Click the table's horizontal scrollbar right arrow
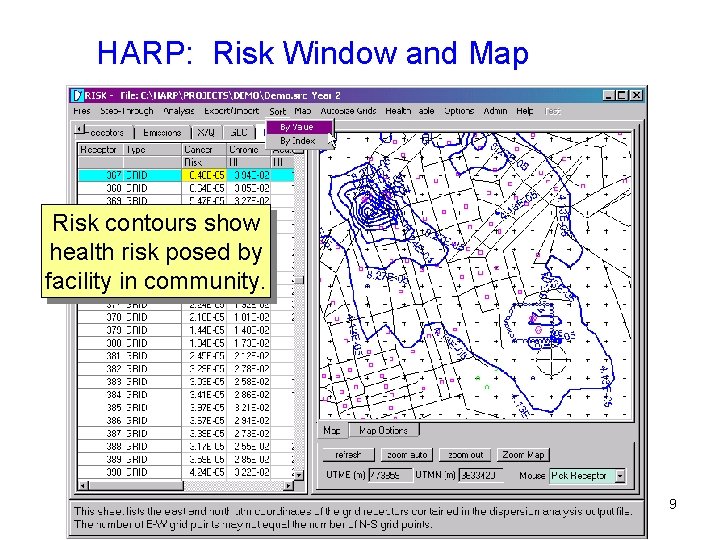 tap(289, 485)
